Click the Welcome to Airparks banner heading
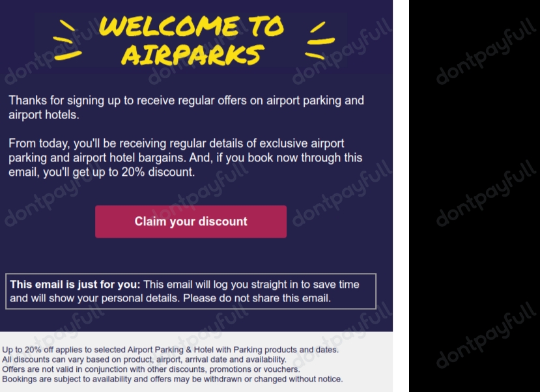The image size is (540, 392). (x=192, y=40)
